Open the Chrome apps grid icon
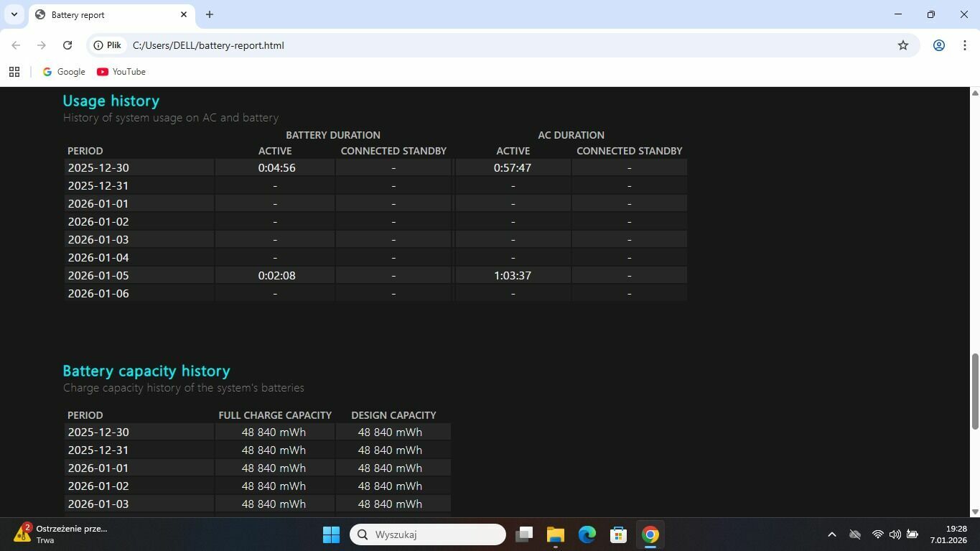The height and width of the screenshot is (551, 980). 14,72
